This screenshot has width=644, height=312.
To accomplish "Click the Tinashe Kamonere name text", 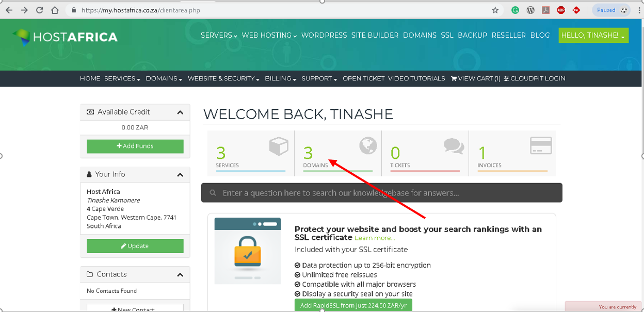I will (113, 200).
